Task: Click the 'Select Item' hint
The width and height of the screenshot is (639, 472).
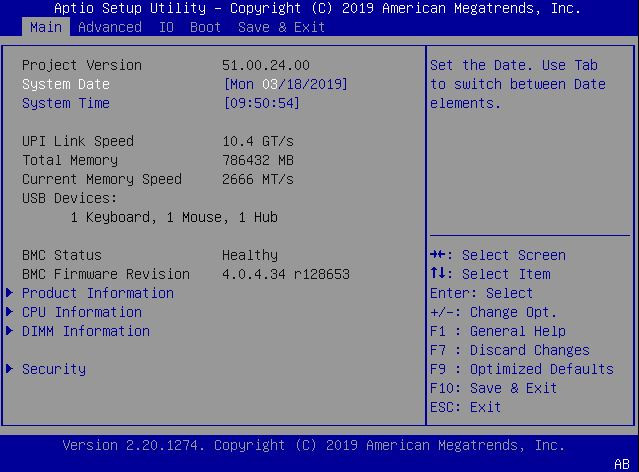Action: point(506,274)
